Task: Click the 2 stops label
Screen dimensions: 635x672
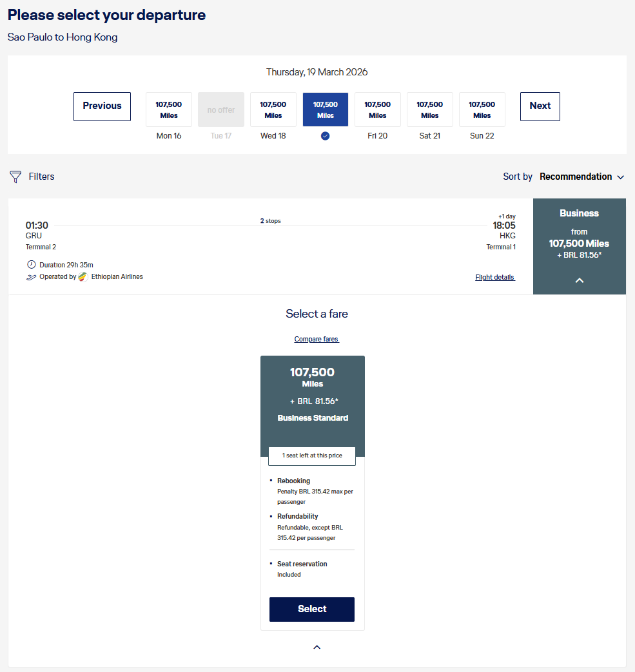Action: 271,221
